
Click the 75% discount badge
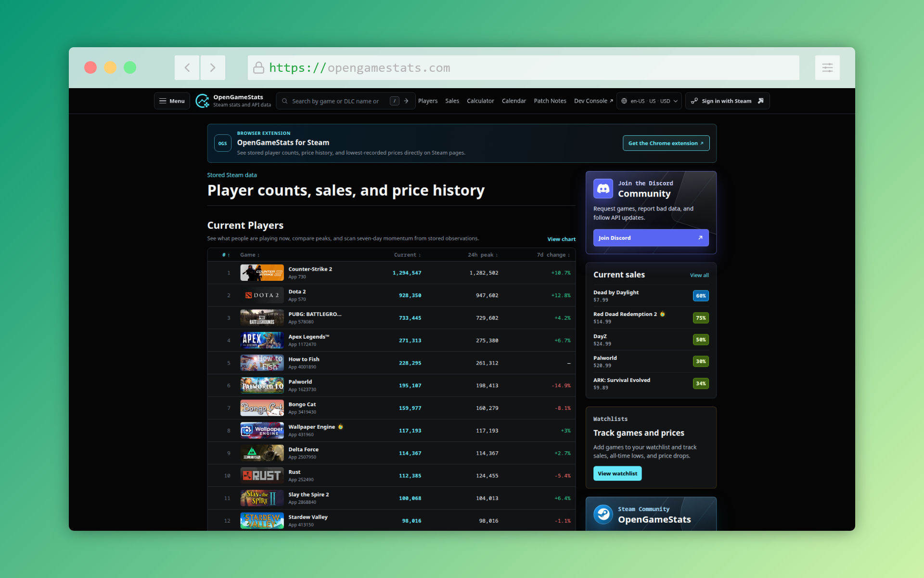[701, 318]
